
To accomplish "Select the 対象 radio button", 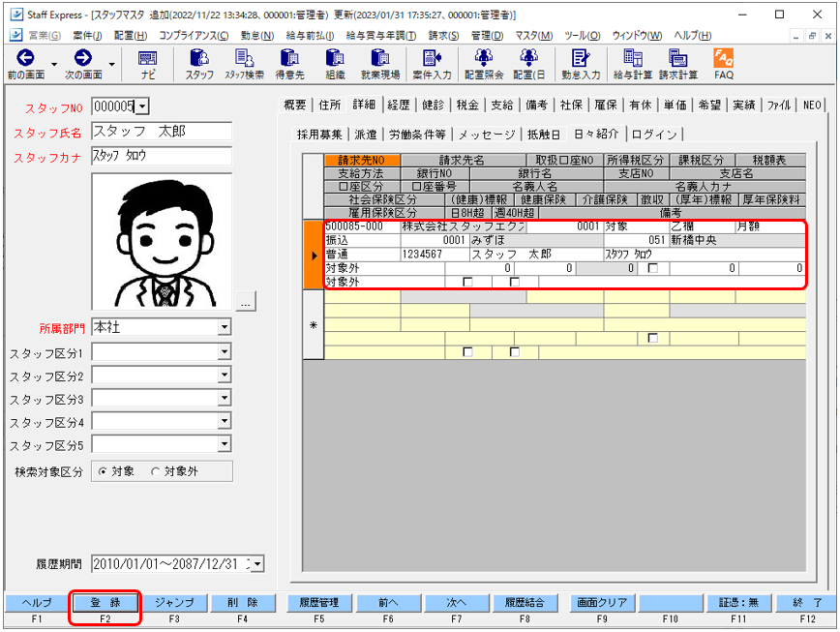I will [103, 472].
